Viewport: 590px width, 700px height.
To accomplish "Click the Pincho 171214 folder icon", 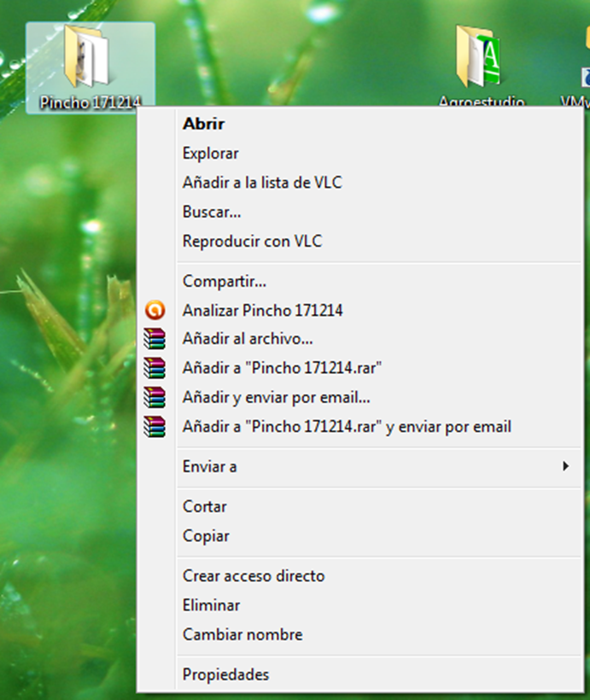I will pyautogui.click(x=85, y=56).
